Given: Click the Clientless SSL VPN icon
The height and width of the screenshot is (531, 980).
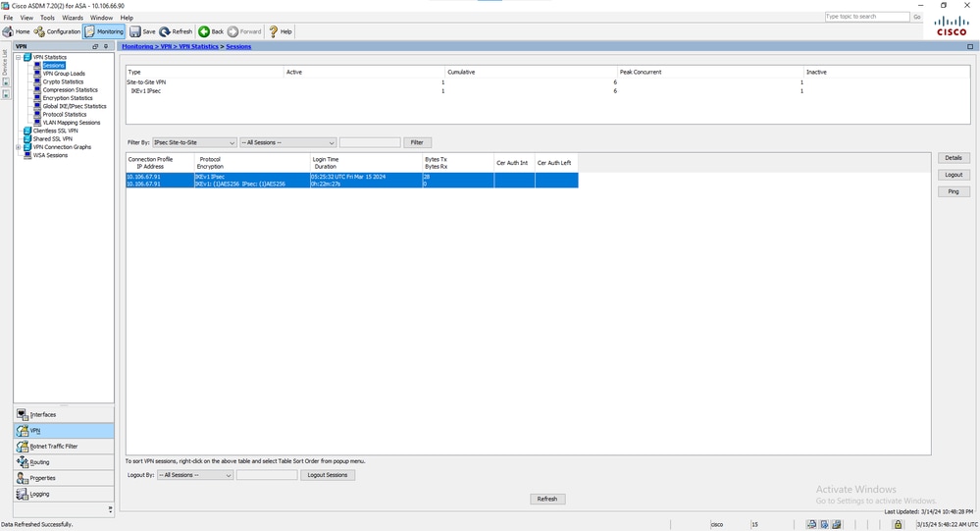Looking at the screenshot, I should click(x=27, y=131).
